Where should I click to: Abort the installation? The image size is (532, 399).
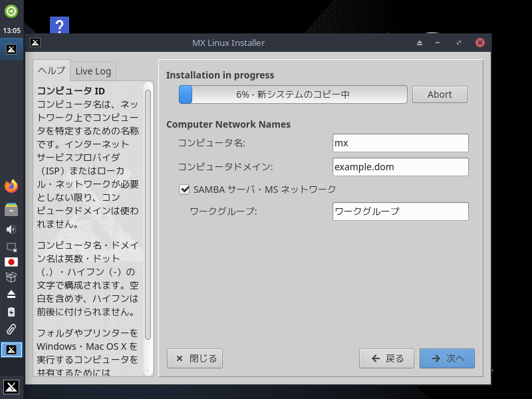tap(440, 94)
